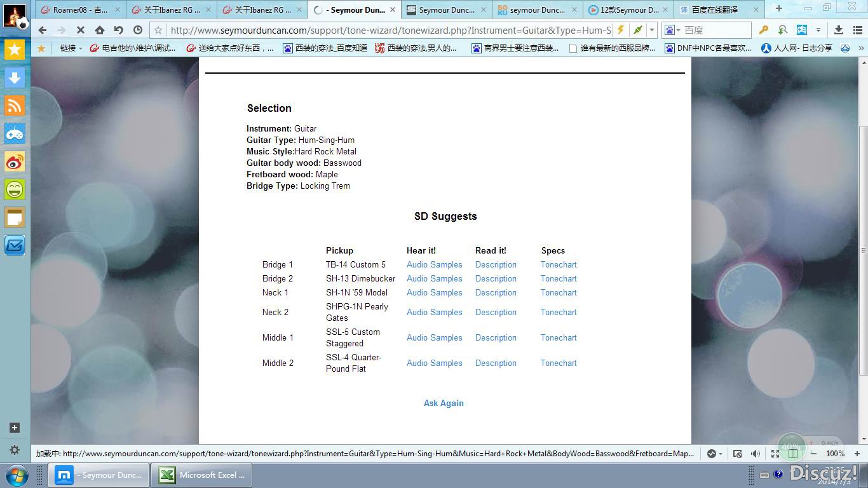
Task: Click the Home button in the toolbar
Action: point(100,30)
